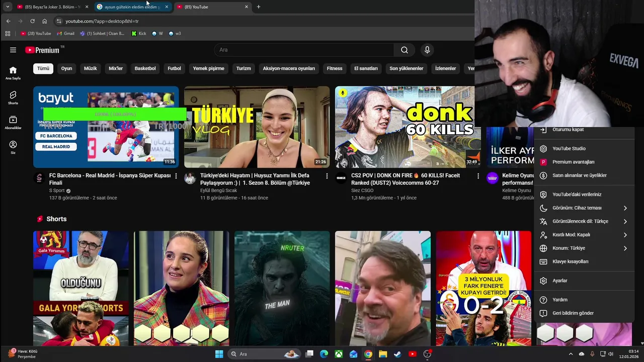Open Chrome tab search dropdown arrow
Viewport: 644px width, 362px height.
tap(8, 7)
